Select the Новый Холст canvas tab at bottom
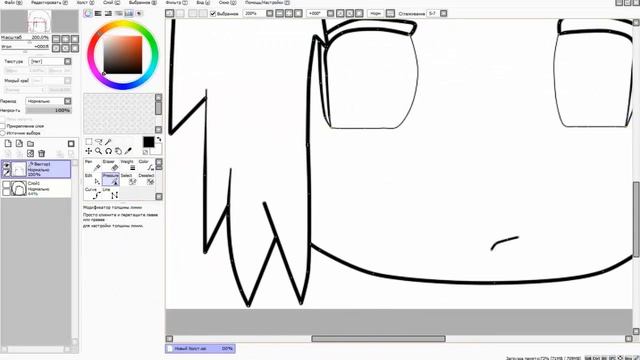Viewport: 640px width, 360px height. click(200, 349)
